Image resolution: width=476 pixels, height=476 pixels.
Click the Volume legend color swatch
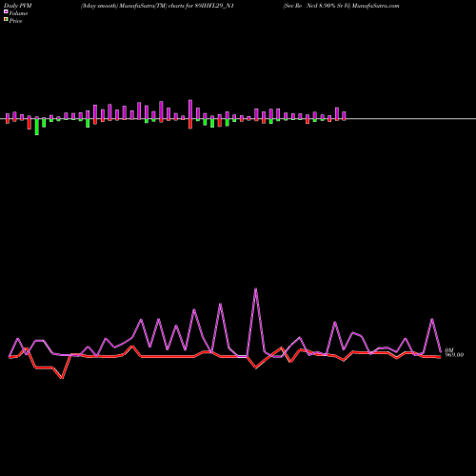[x=6, y=11]
